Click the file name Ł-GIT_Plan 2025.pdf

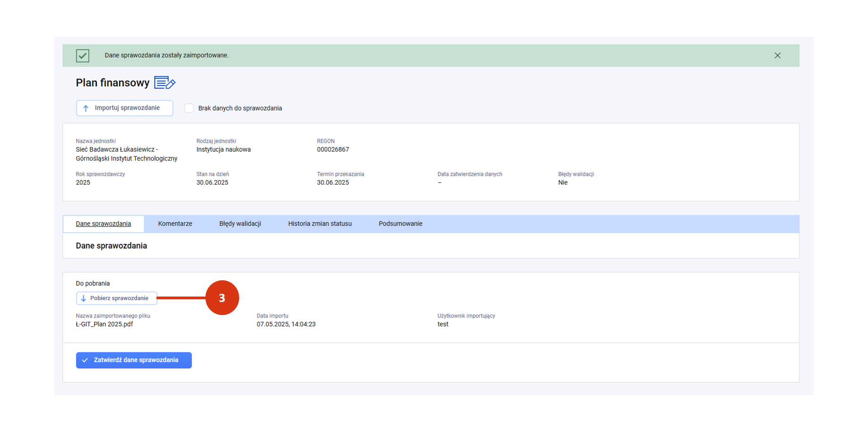pyautogui.click(x=104, y=324)
